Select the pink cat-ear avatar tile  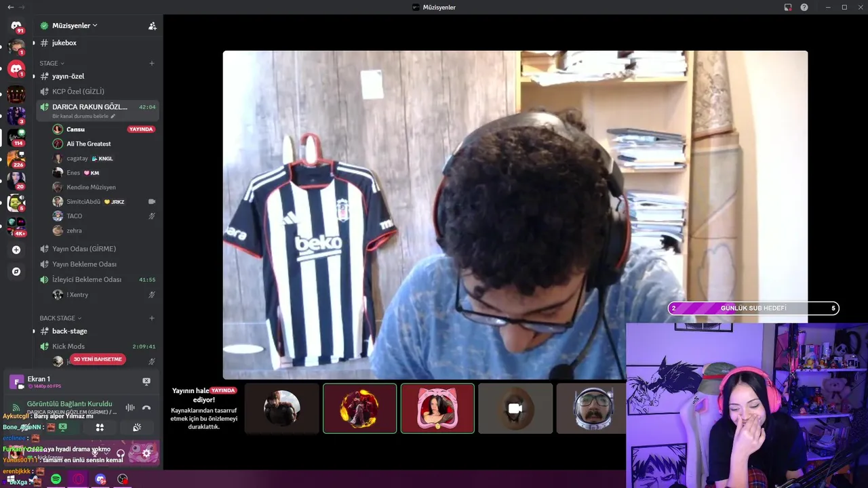pos(437,408)
